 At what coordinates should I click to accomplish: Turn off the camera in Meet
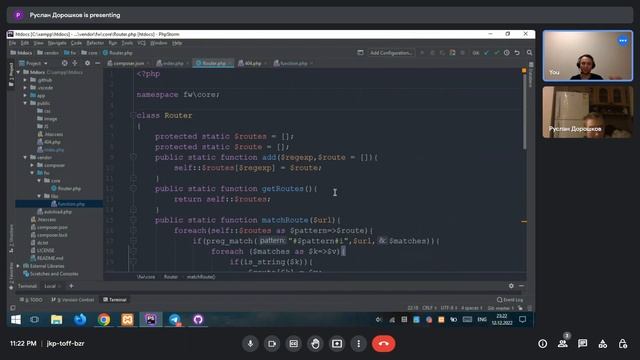point(272,344)
